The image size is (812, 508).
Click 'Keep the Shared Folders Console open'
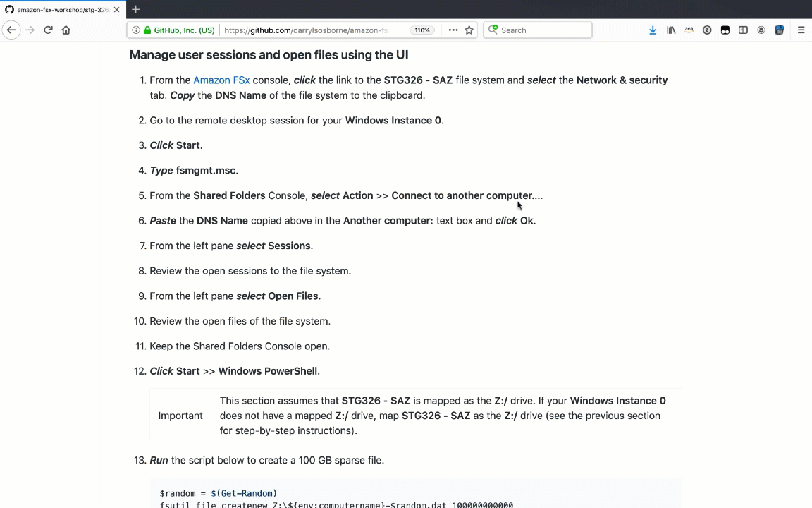pos(240,346)
